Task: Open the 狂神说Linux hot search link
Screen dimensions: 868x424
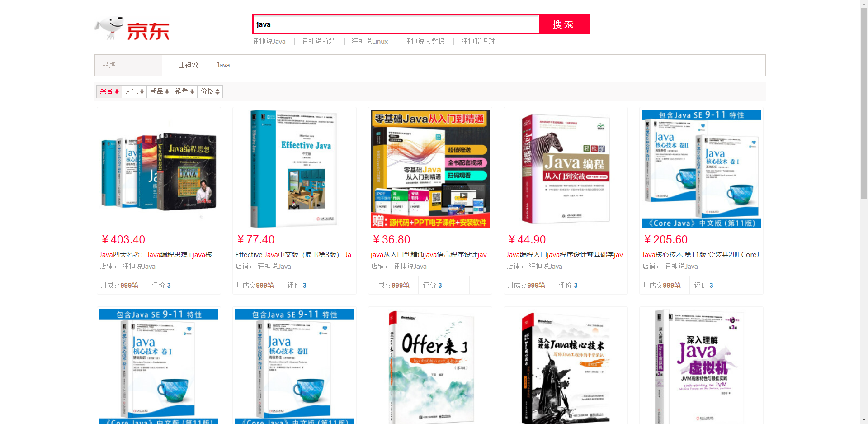Action: (369, 42)
